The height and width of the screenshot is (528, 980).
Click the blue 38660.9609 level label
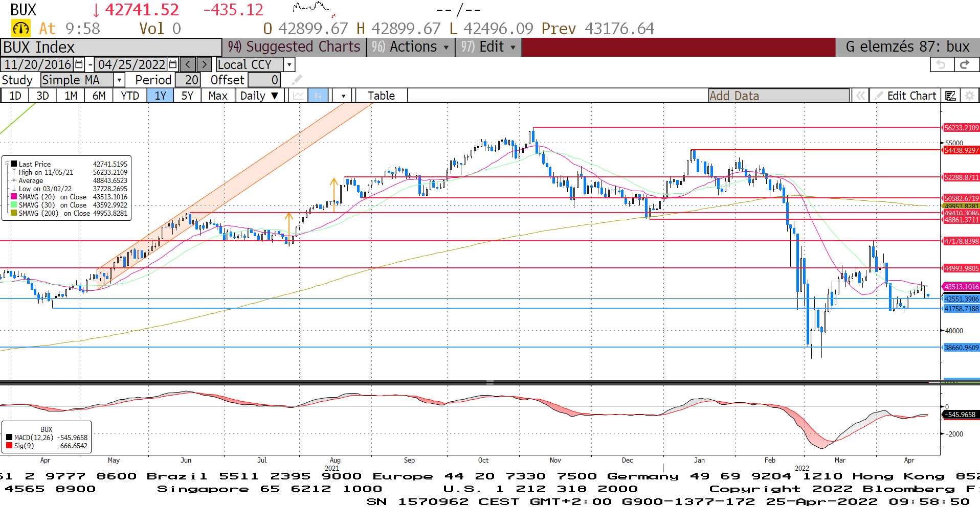(x=961, y=348)
